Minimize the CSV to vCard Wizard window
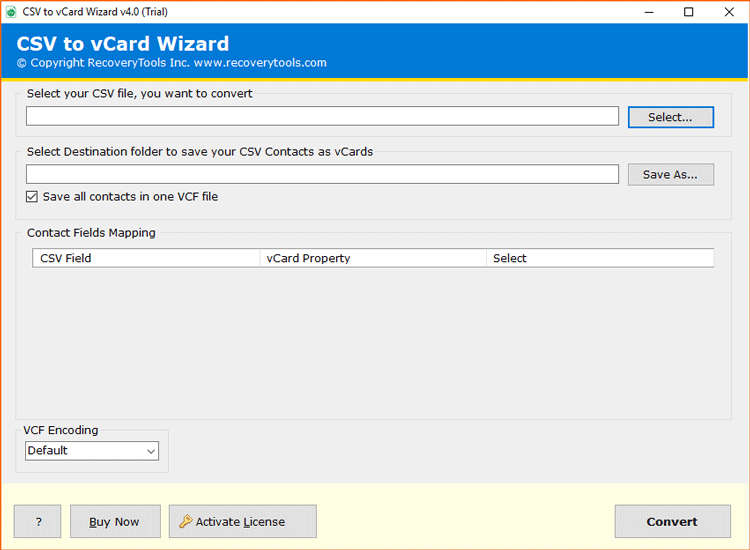750x550 pixels. pyautogui.click(x=649, y=12)
